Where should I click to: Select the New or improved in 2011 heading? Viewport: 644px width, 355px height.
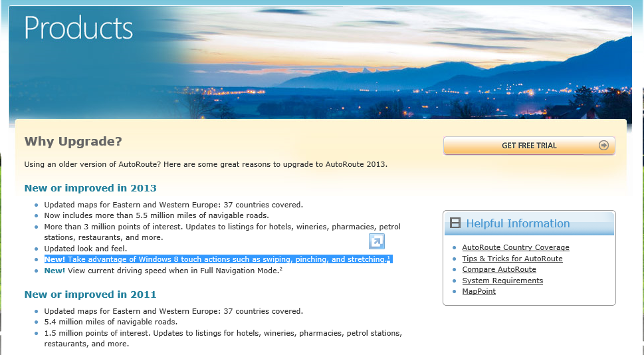pyautogui.click(x=90, y=295)
